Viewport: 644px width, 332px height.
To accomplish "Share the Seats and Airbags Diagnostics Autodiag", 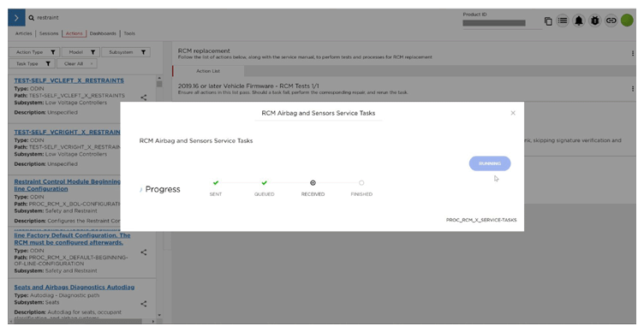I will point(143,304).
